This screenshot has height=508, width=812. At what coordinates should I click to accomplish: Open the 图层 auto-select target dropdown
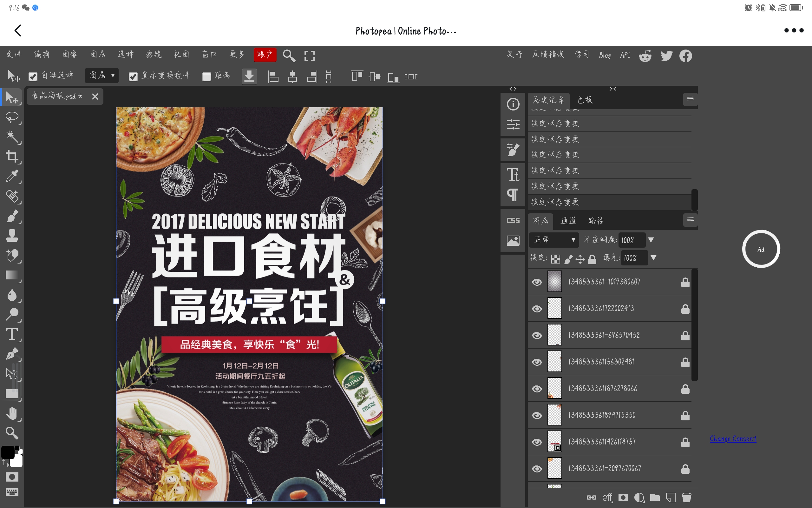[102, 76]
